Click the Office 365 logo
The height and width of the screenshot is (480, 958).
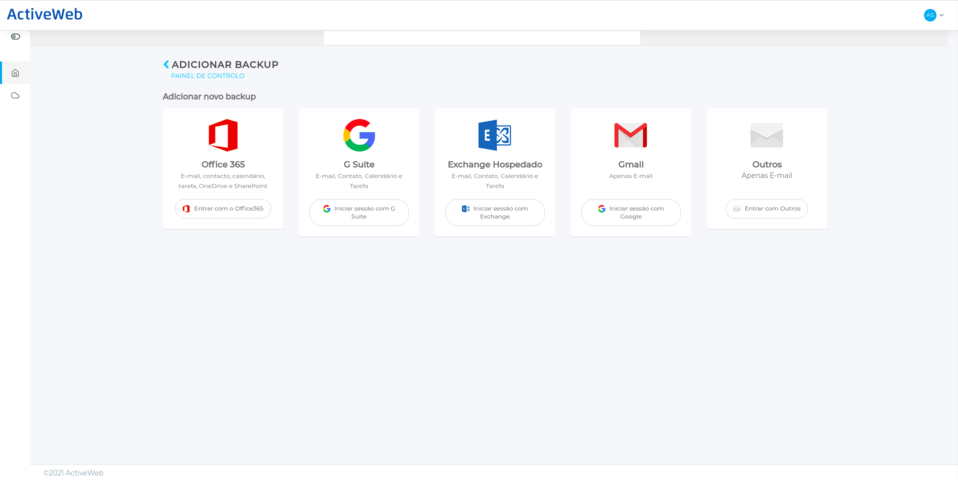pyautogui.click(x=223, y=135)
